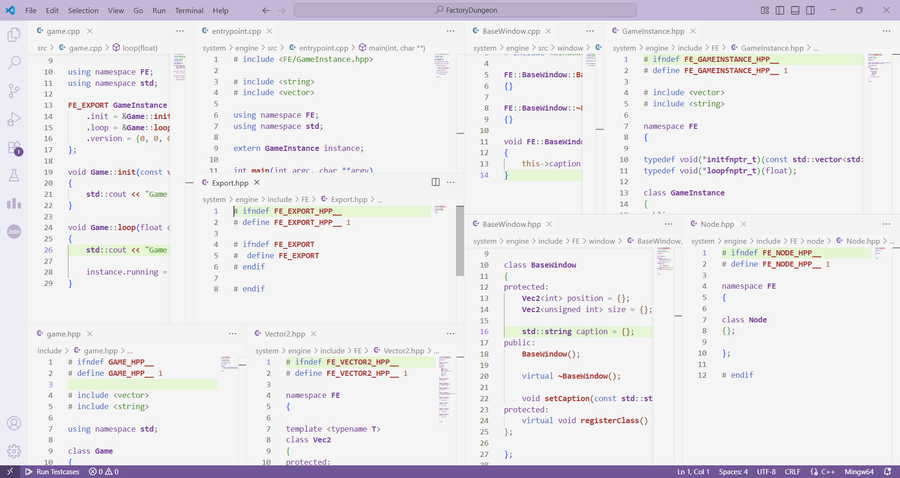Open More Actions for entrypoint.cpp editor group

click(x=451, y=31)
